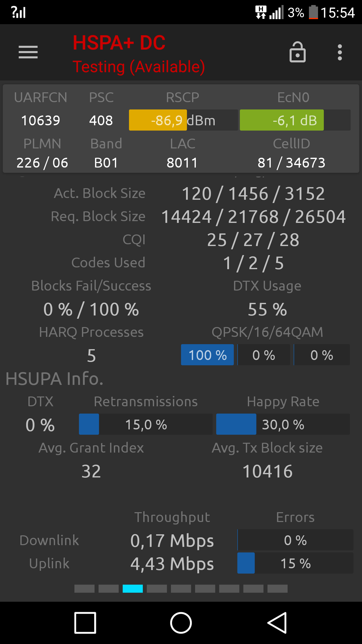This screenshot has height=644, width=362.
Task: Tap the yellow RSCP -86,9 dBm bar
Action: pyautogui.click(x=183, y=120)
